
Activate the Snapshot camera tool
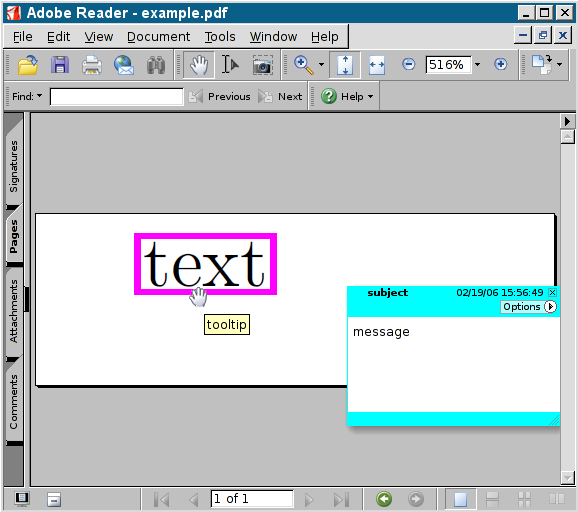coord(262,65)
